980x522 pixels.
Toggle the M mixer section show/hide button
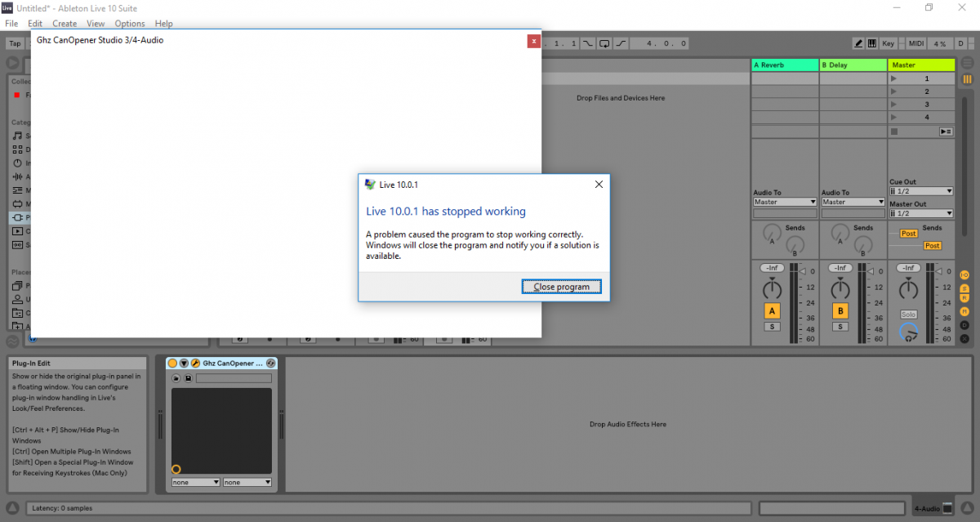coord(964,312)
